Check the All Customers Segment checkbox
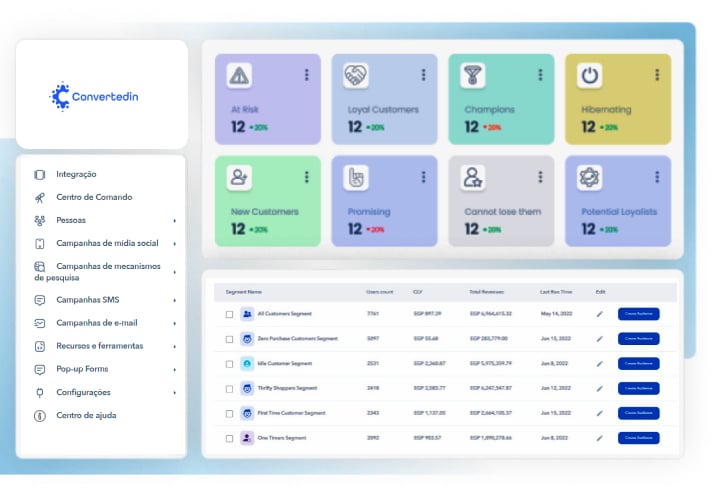 click(229, 314)
